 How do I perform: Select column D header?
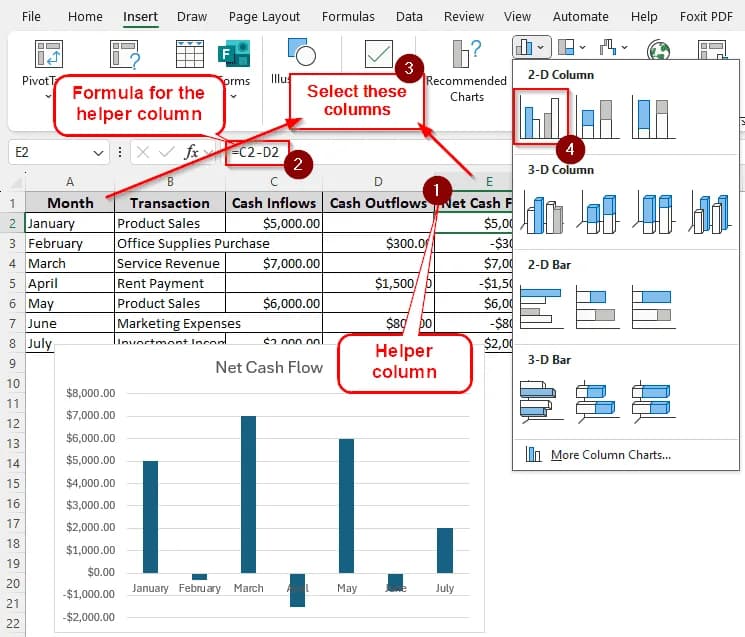click(x=378, y=181)
